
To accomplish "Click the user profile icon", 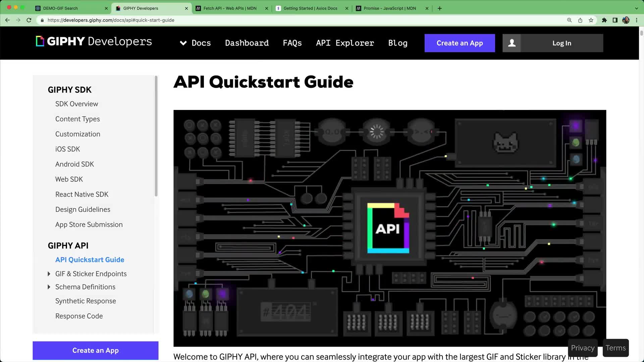I will pyautogui.click(x=512, y=43).
